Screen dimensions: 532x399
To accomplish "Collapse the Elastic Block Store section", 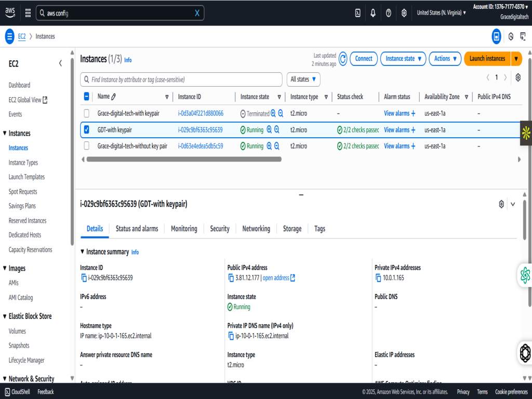I will pos(5,316).
